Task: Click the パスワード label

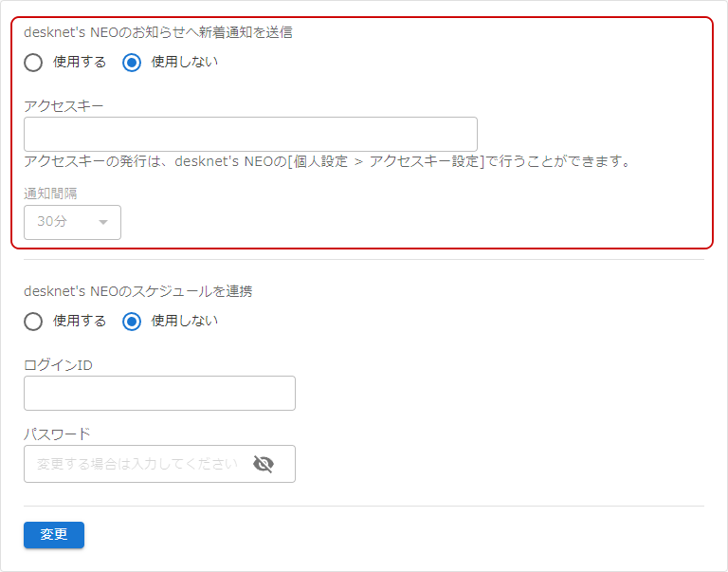Action: click(57, 434)
